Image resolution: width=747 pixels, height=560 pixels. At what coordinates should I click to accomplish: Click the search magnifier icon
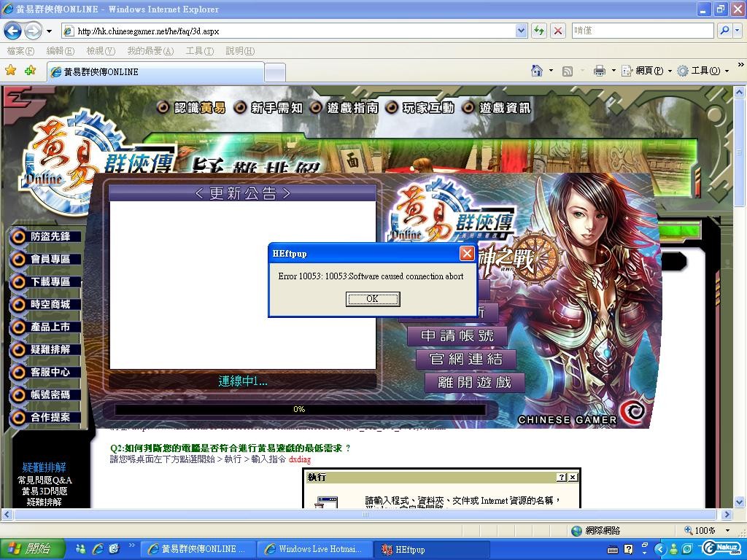coord(724,31)
